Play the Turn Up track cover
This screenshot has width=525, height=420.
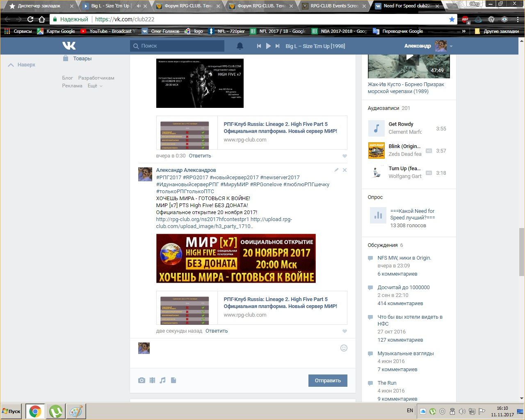(376, 173)
